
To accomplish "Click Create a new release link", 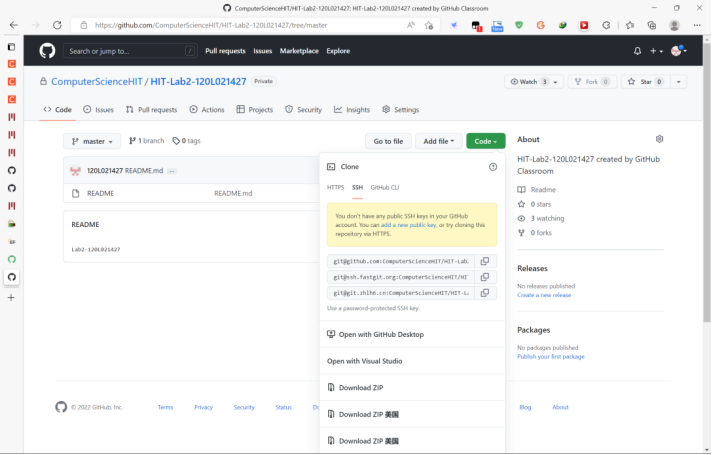I will coord(544,295).
